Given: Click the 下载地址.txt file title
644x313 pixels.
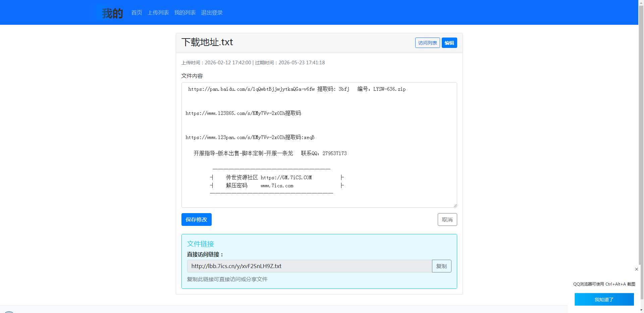Looking at the screenshot, I should click(207, 42).
